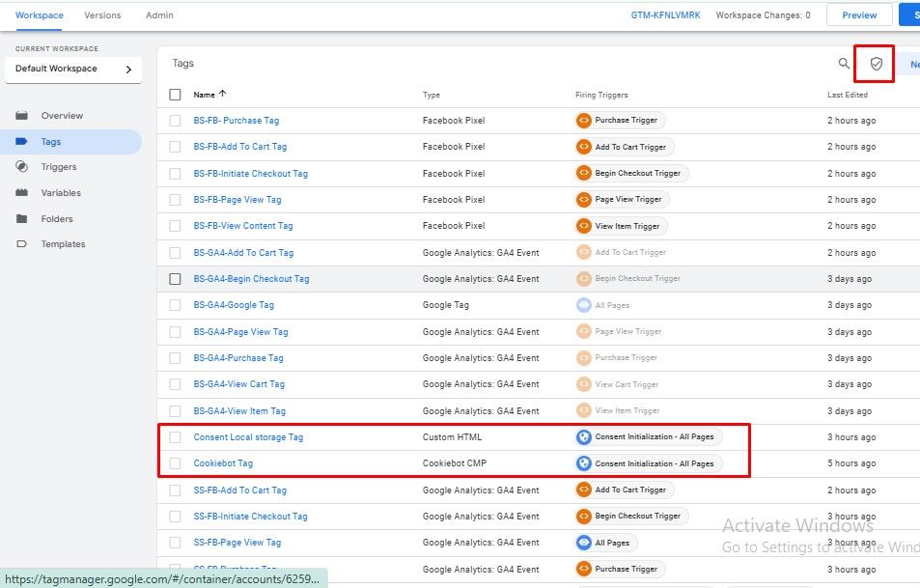This screenshot has width=920, height=588.
Task: Click the search magnifier icon in Tags
Action: (844, 64)
